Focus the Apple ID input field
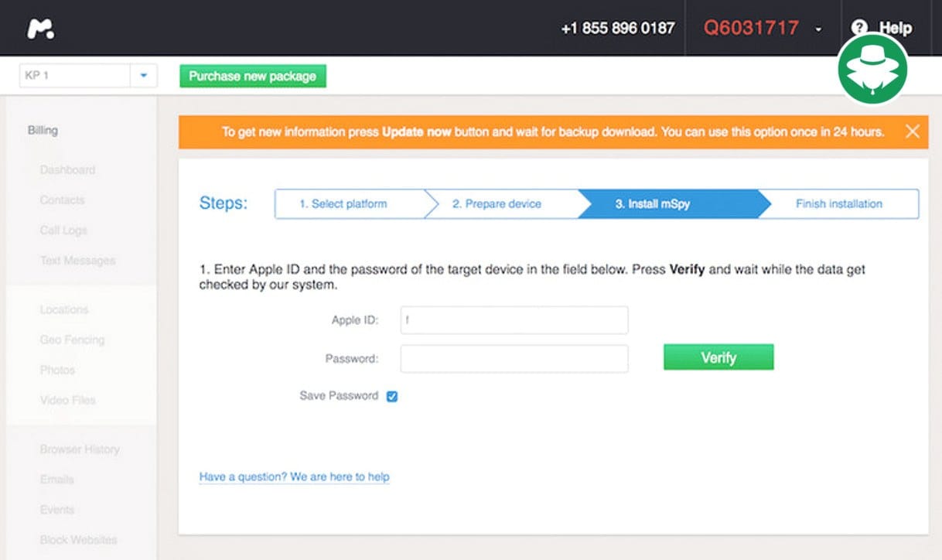The width and height of the screenshot is (942, 560). 514,320
